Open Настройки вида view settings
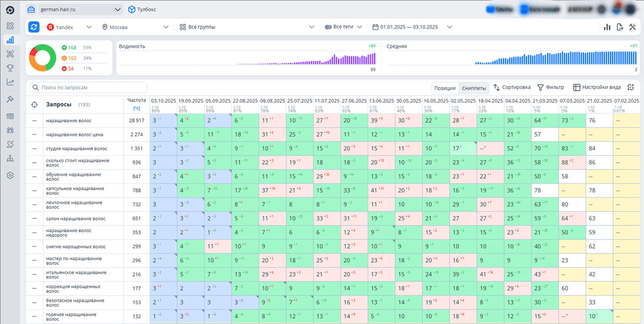Screen dimensions: 644x324 click(597, 87)
